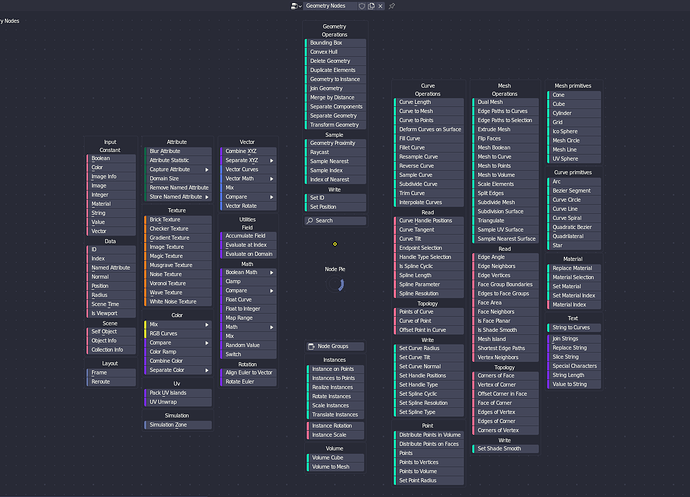Expand the Vector Math submenu arrow
Image resolution: width=690 pixels, height=497 pixels.
(272, 179)
